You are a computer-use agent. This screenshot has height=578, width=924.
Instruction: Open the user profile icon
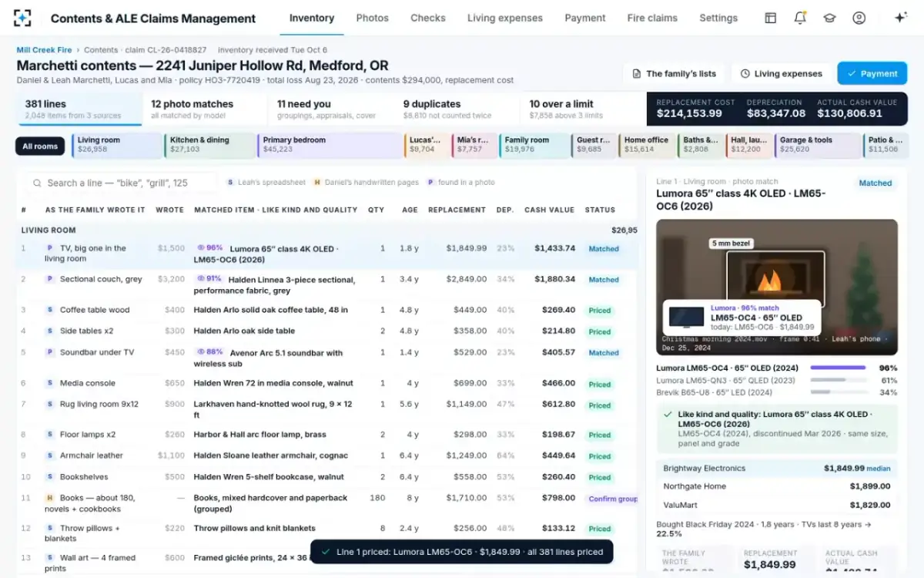point(859,18)
